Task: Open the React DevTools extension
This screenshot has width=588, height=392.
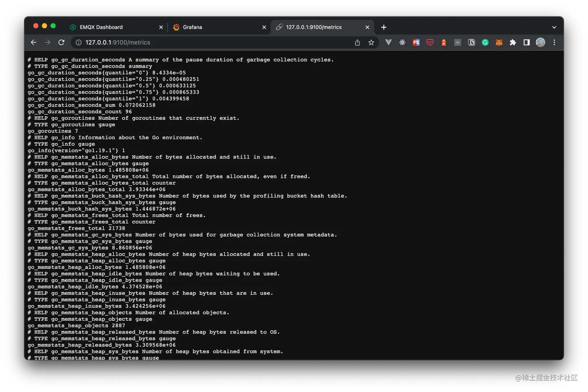Action: coord(402,42)
